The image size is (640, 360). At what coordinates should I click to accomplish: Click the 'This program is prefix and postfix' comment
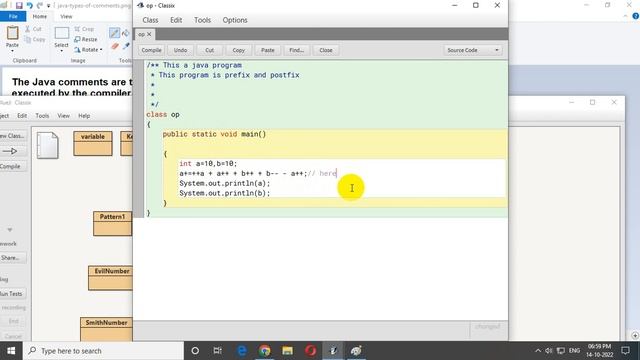[x=229, y=75]
